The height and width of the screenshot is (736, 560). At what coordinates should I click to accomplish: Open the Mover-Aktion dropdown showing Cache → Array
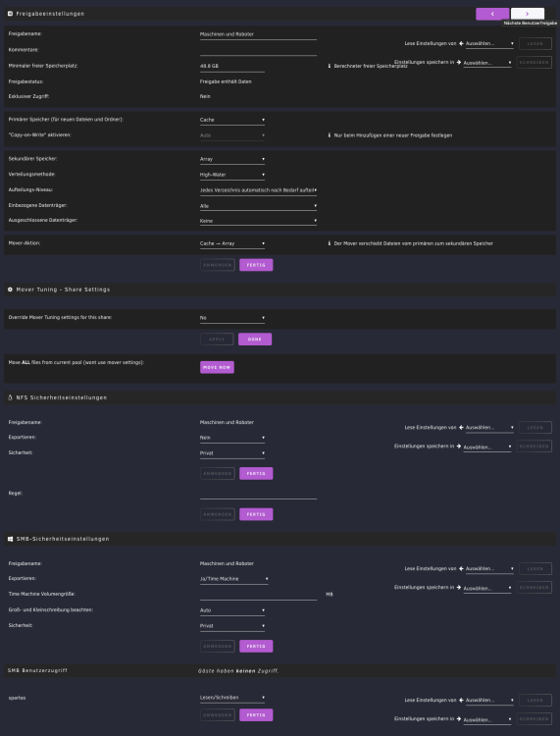232,244
